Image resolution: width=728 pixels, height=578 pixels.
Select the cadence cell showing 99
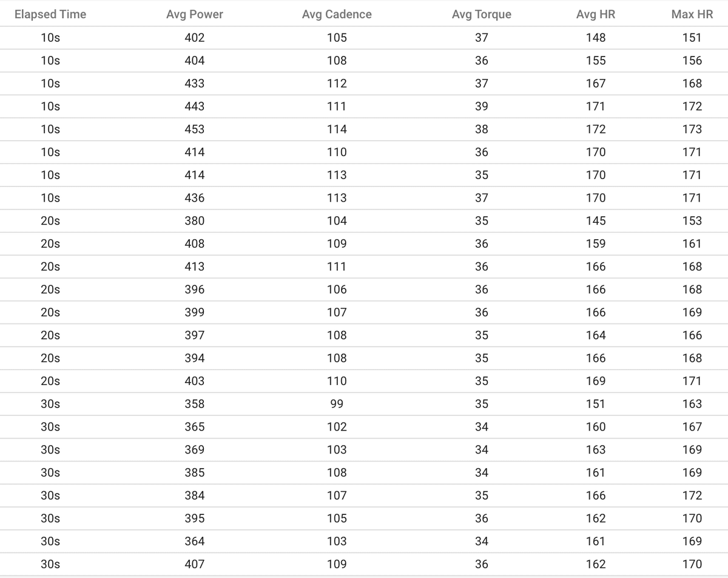pyautogui.click(x=337, y=404)
